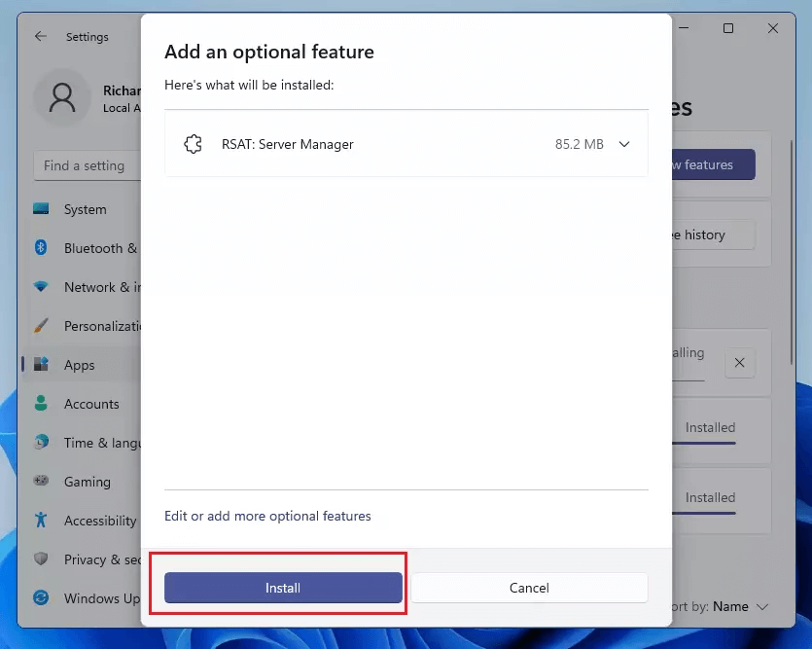Click the Find a setting search field
Image resolution: width=812 pixels, height=649 pixels.
click(88, 165)
